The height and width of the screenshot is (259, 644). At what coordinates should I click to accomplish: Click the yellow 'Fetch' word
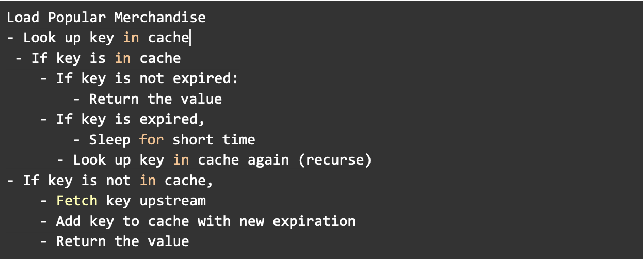(77, 201)
